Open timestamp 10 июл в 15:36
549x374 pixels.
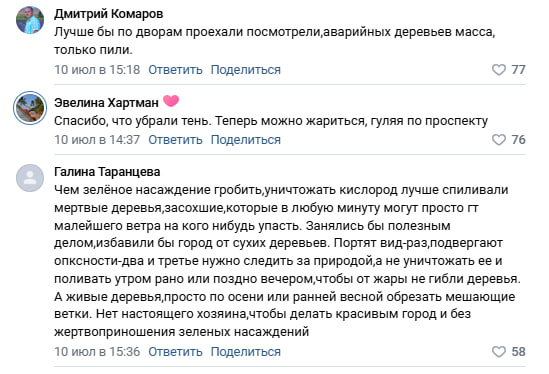pos(97,352)
